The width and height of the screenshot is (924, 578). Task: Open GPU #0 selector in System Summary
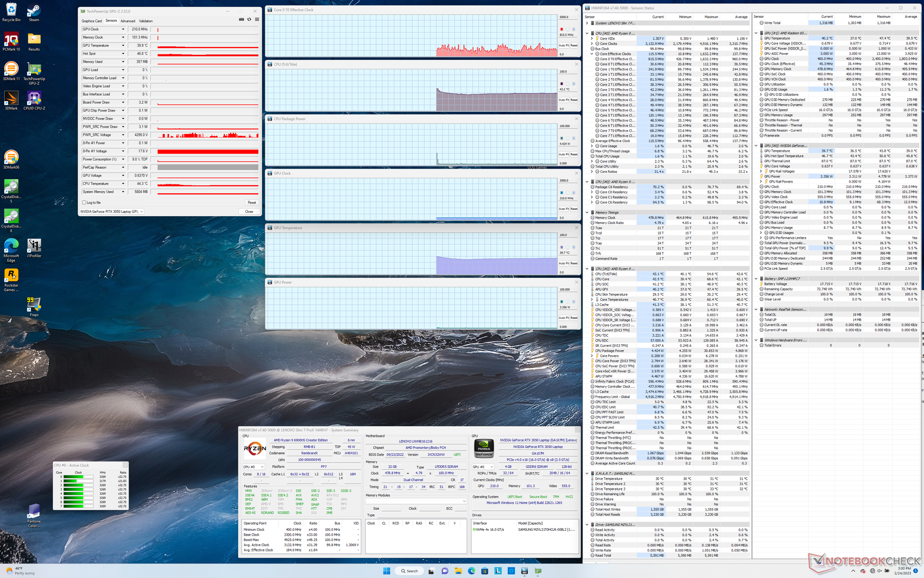point(483,467)
